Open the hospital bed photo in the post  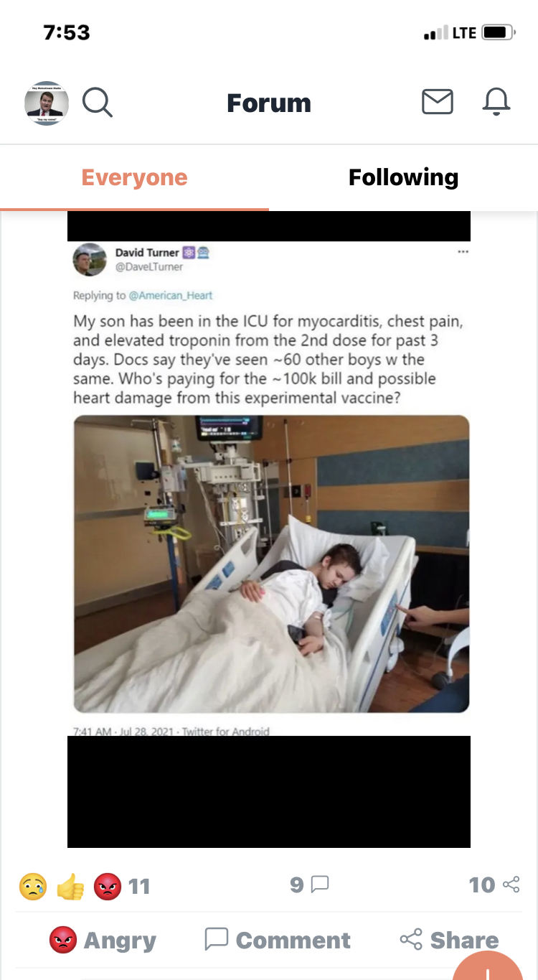pos(272,564)
